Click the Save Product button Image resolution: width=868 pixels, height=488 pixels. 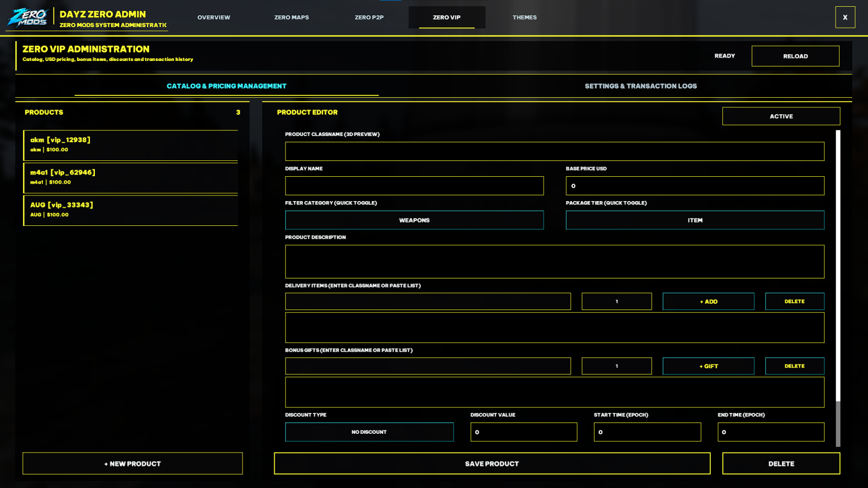pos(492,464)
